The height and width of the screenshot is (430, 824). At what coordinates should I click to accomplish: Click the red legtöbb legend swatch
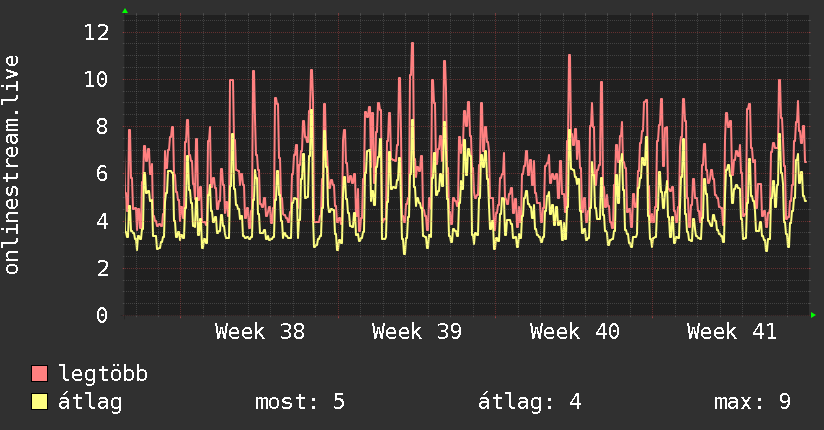[39, 374]
